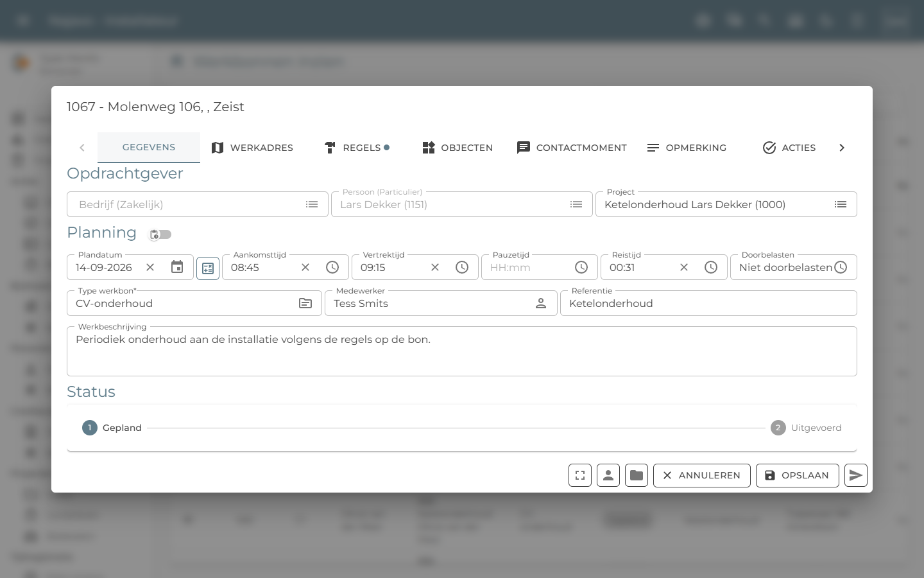
Task: Open the Objecten tab
Action: coord(458,148)
